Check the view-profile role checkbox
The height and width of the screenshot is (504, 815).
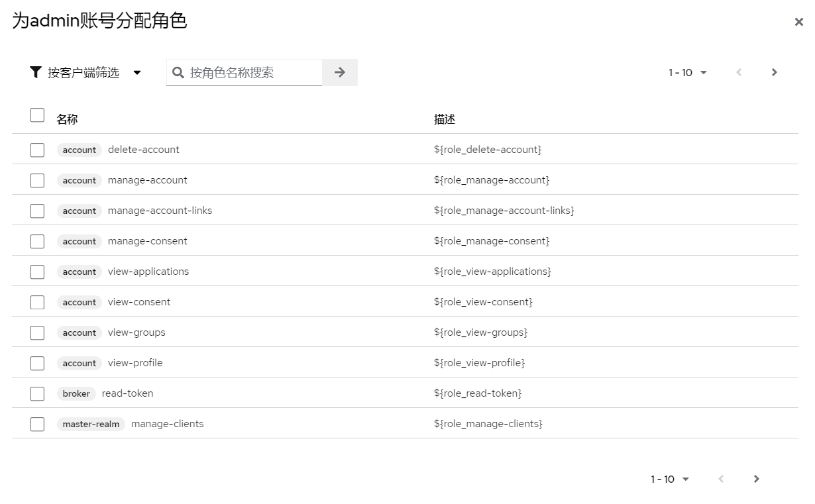[37, 363]
